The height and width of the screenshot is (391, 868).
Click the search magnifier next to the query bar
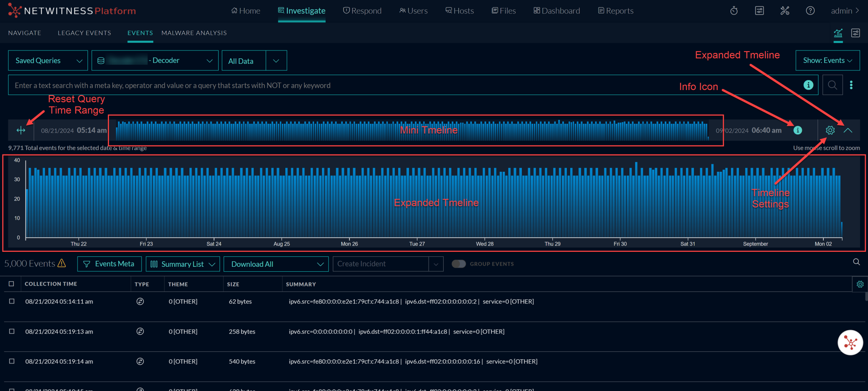833,85
